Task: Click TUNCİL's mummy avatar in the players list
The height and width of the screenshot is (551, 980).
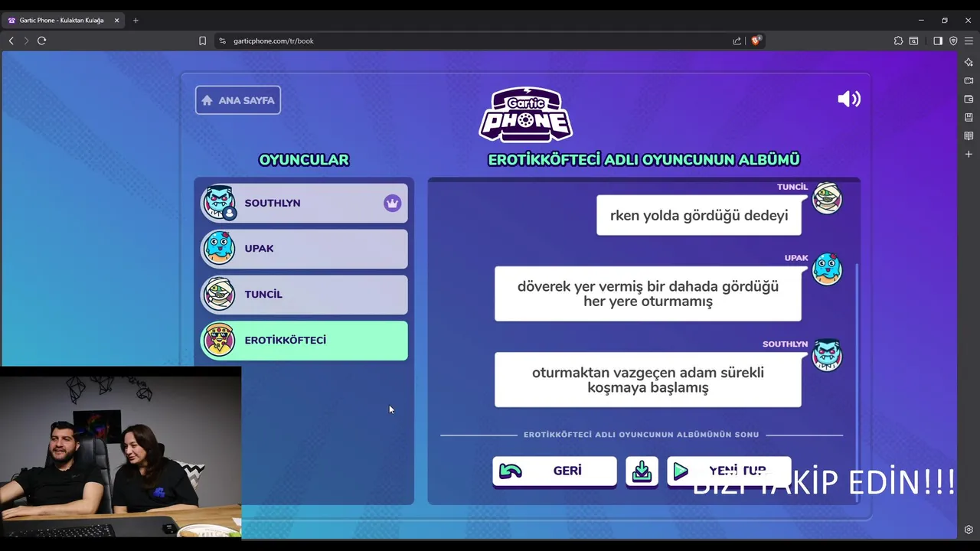Action: pos(219,294)
